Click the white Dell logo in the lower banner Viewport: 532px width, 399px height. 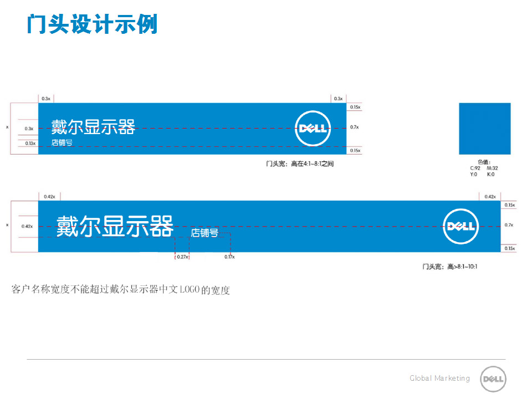tap(461, 226)
